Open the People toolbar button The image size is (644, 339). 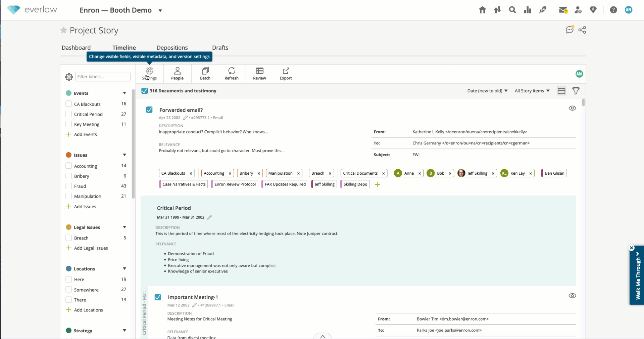tap(177, 74)
